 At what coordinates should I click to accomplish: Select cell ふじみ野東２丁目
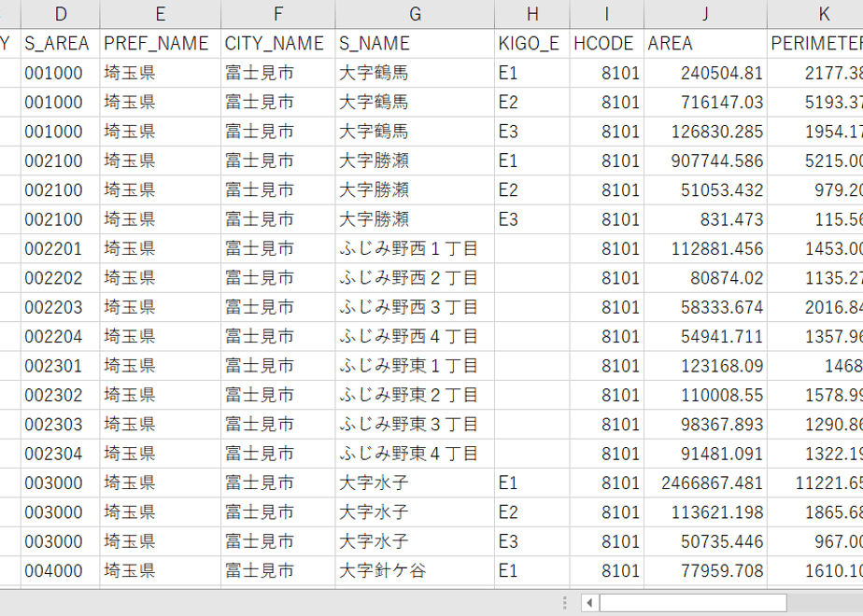415,395
